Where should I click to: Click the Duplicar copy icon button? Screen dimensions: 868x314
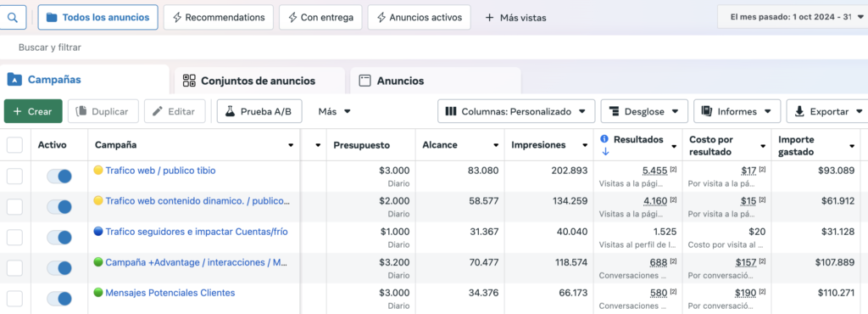103,111
